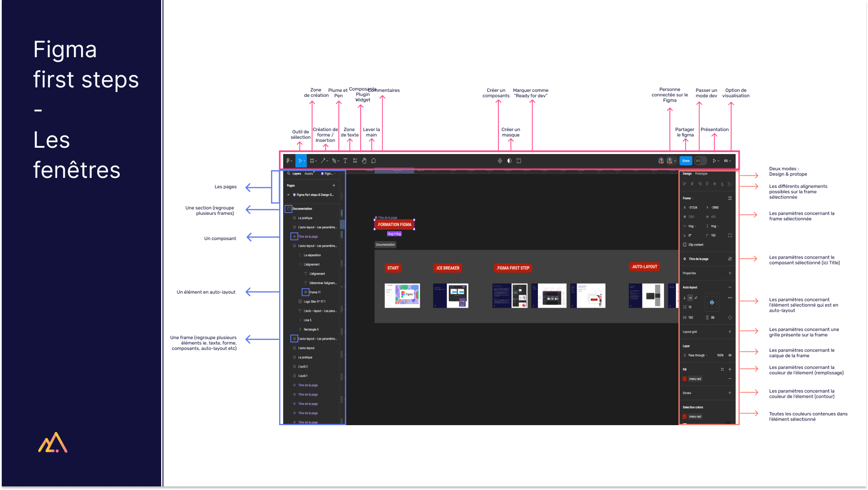Click the resize to fit icon beside Frame
The width and height of the screenshot is (868, 490).
coord(730,198)
